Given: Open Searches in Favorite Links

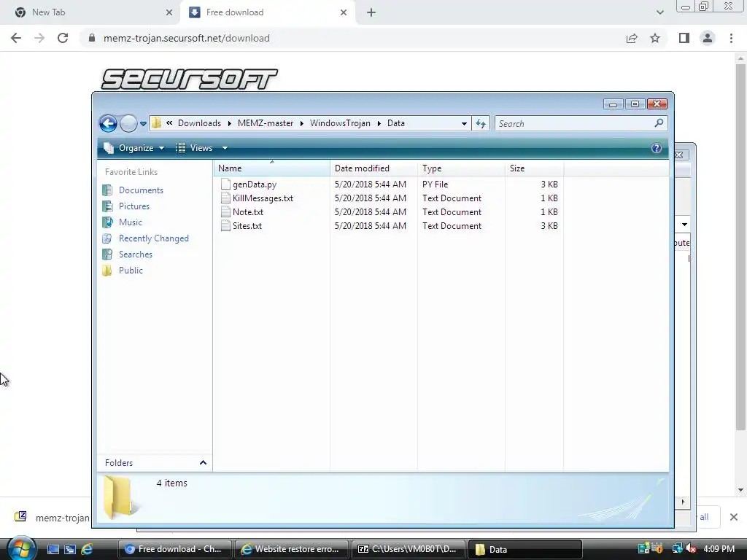Looking at the screenshot, I should (136, 254).
